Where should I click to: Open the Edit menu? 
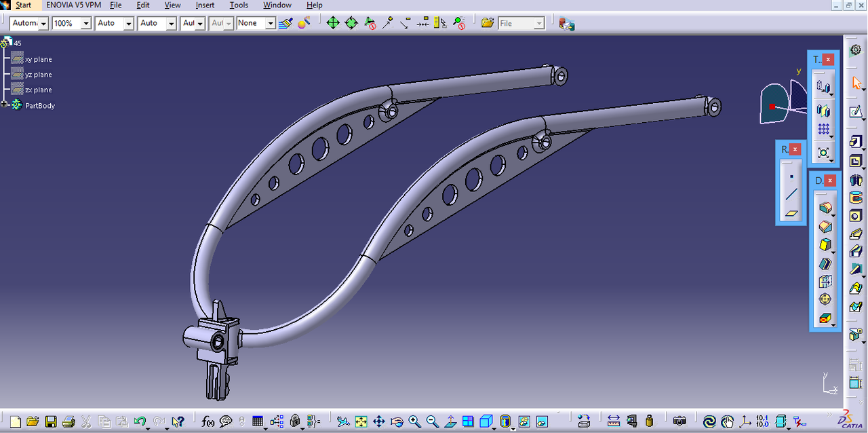point(143,5)
